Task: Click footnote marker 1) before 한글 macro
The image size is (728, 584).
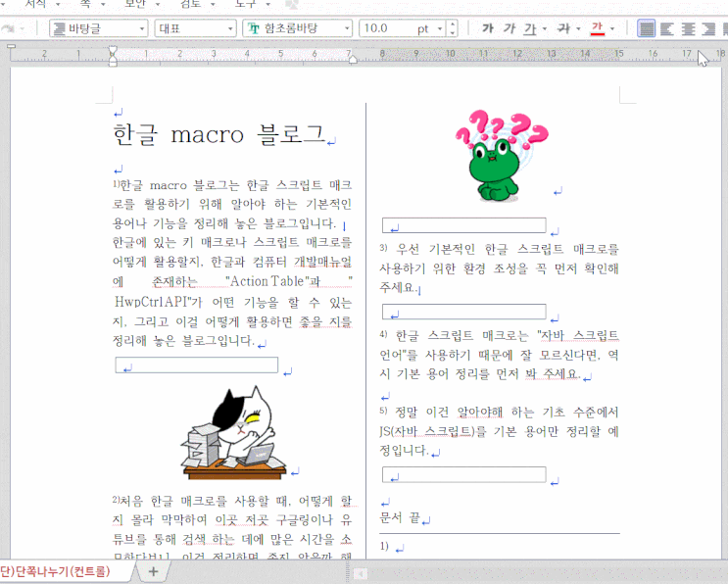Action: [x=116, y=183]
